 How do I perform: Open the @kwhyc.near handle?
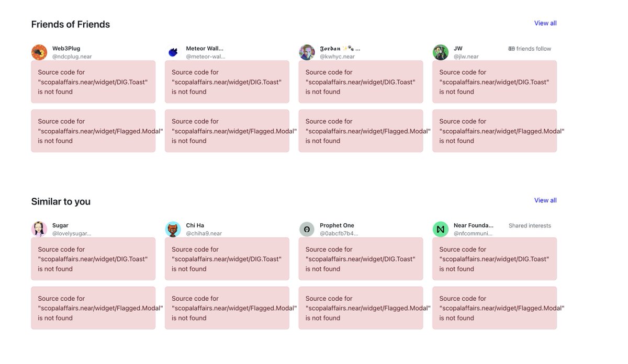[338, 56]
